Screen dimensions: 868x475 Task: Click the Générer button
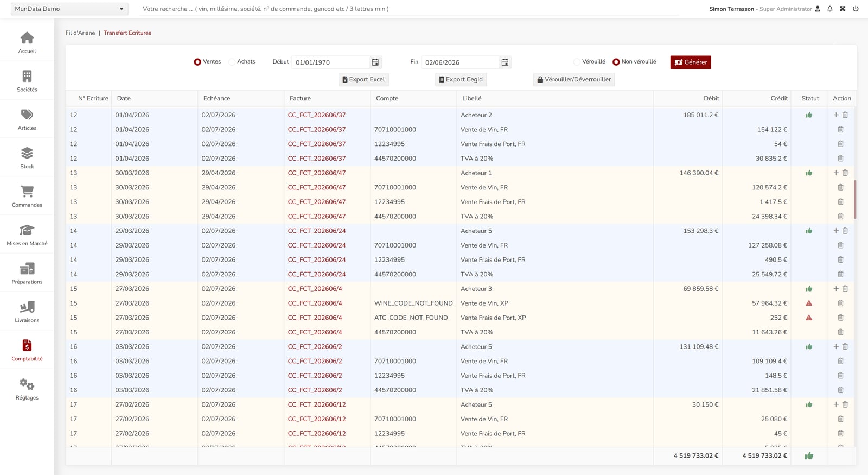(x=691, y=62)
